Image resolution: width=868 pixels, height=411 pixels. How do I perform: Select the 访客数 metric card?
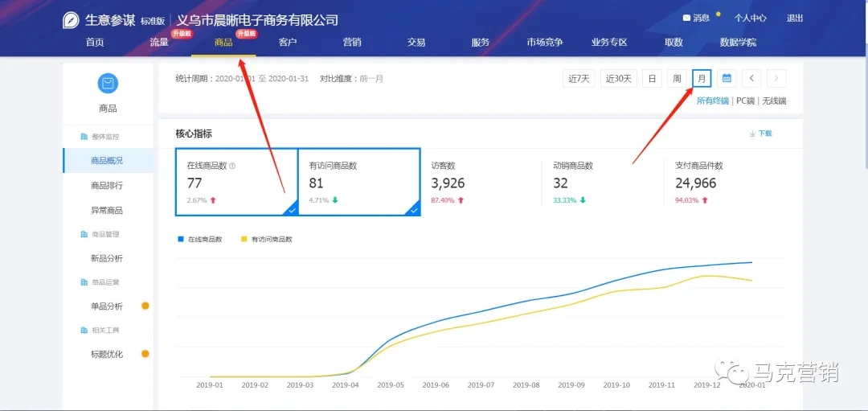pos(479,182)
